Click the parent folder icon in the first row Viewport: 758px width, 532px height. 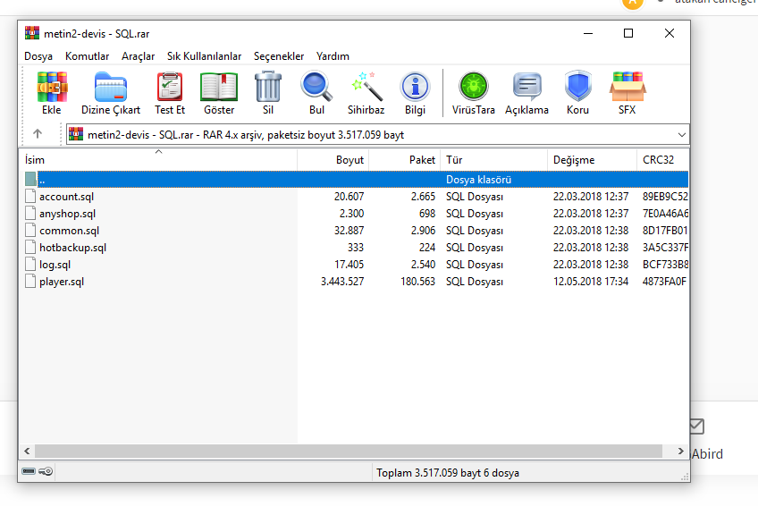click(30, 179)
